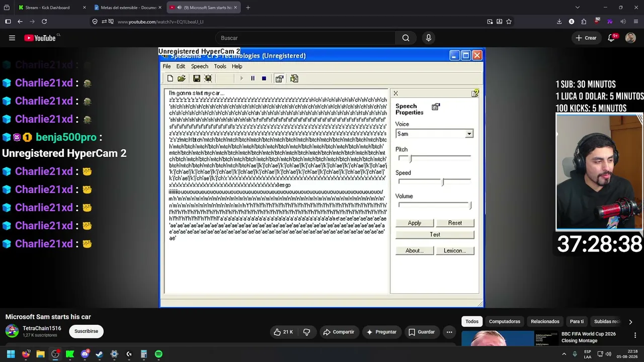Click the tracking protection shield in address bar
Viewport: 644px width, 362px height.
tap(95, 22)
